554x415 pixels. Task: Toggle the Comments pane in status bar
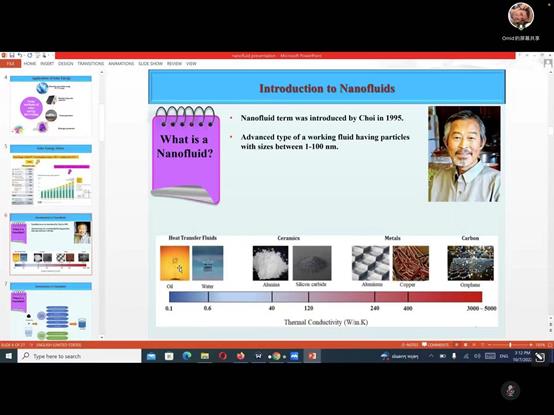435,345
